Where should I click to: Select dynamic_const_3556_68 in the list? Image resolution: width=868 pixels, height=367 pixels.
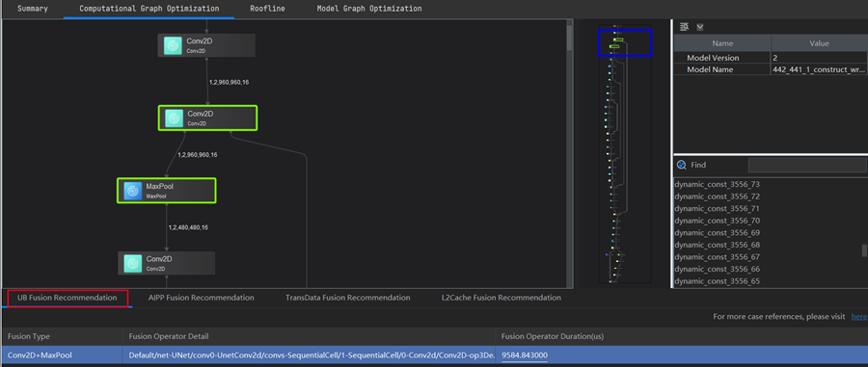pos(717,245)
